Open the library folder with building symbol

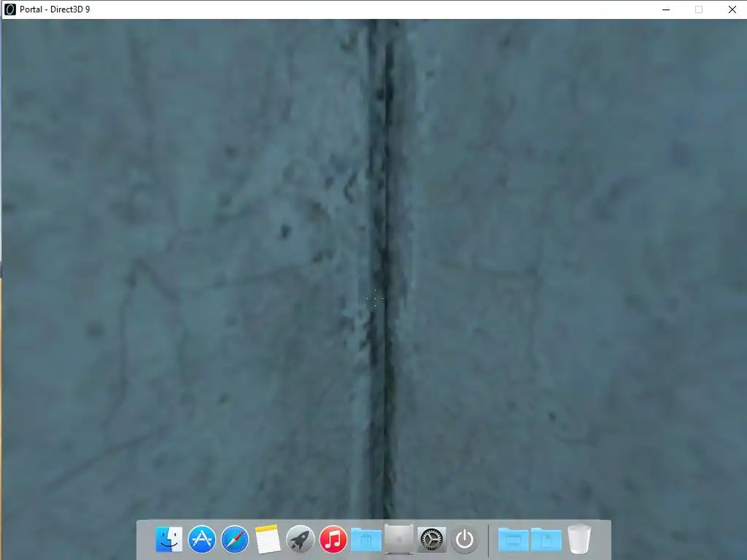click(x=366, y=540)
